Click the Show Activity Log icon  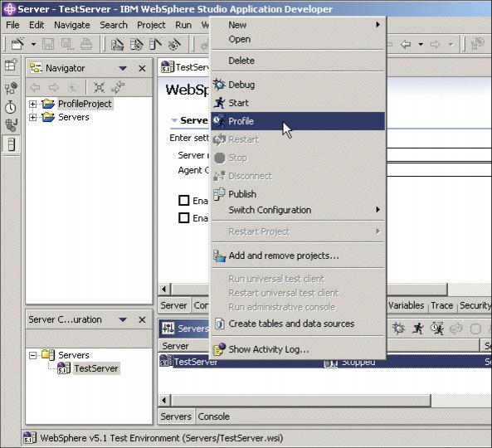pos(219,349)
